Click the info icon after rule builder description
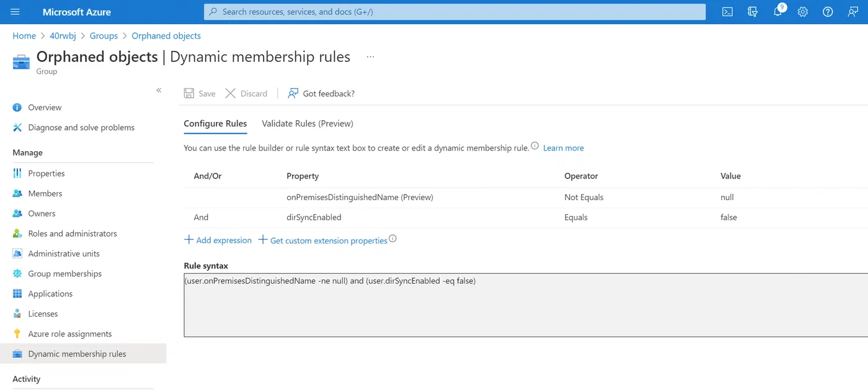This screenshot has width=868, height=391. [x=535, y=147]
